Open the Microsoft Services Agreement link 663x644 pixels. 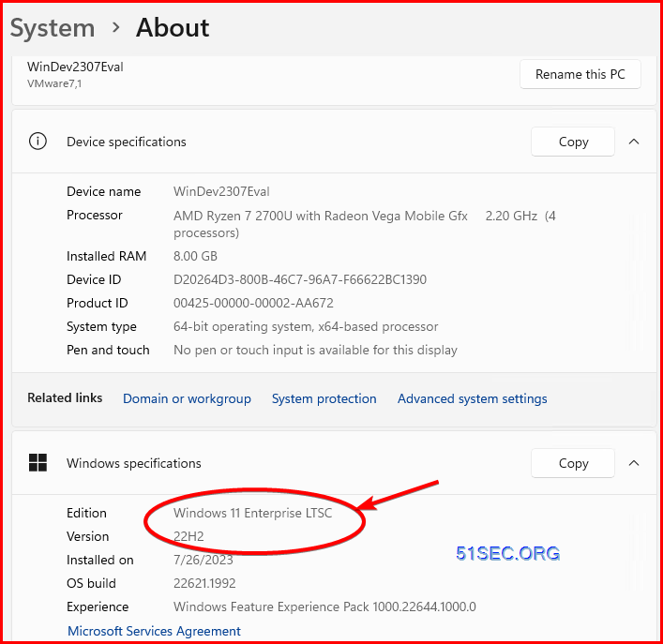[154, 631]
